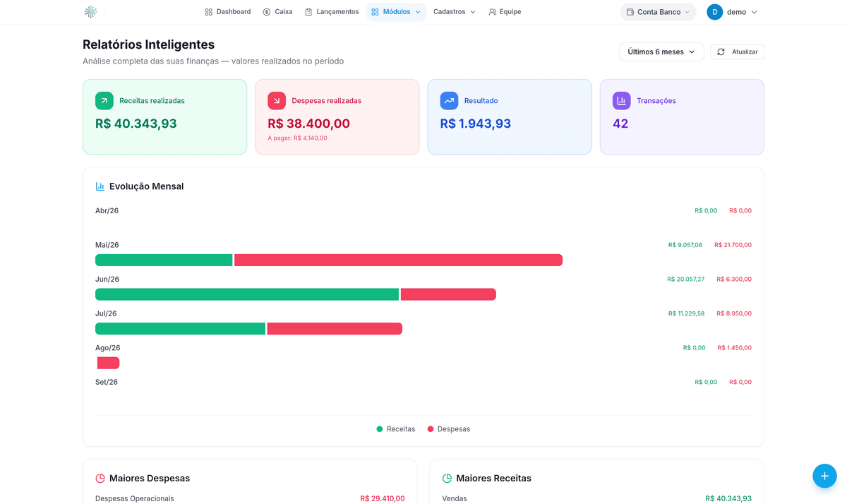847x504 pixels.
Task: Click the Maiores Despesas pie icon
Action: click(100, 479)
